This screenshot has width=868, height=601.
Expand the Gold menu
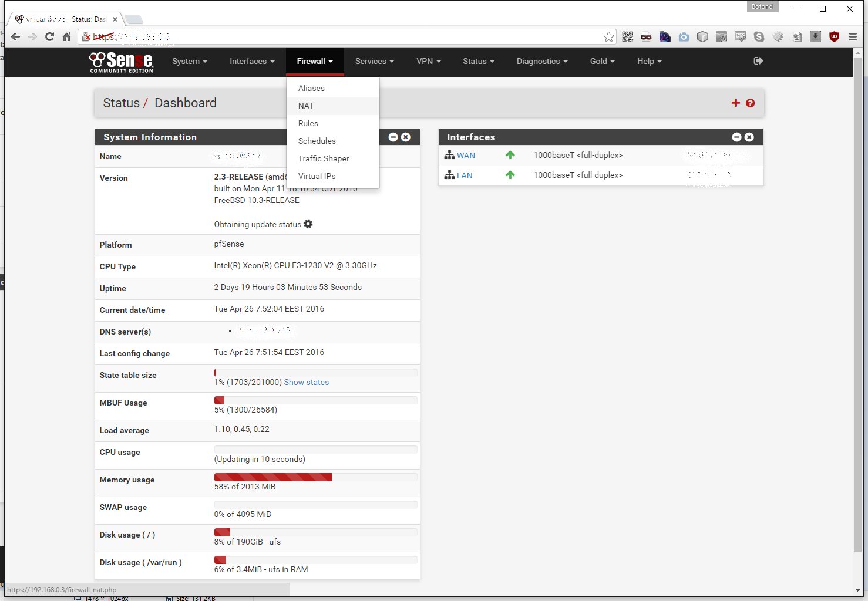tap(603, 62)
